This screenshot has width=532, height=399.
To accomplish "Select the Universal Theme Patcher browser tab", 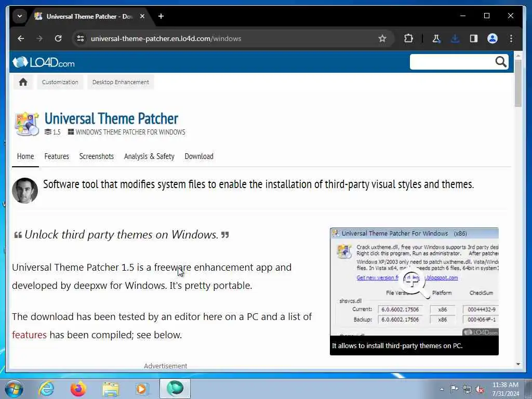I will pyautogui.click(x=89, y=16).
